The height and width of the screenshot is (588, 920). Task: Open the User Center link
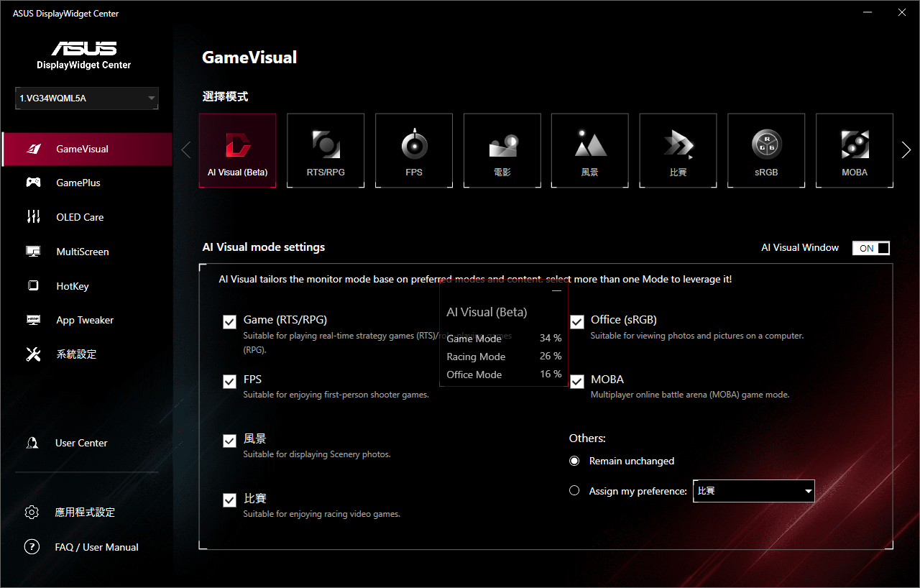tap(81, 443)
